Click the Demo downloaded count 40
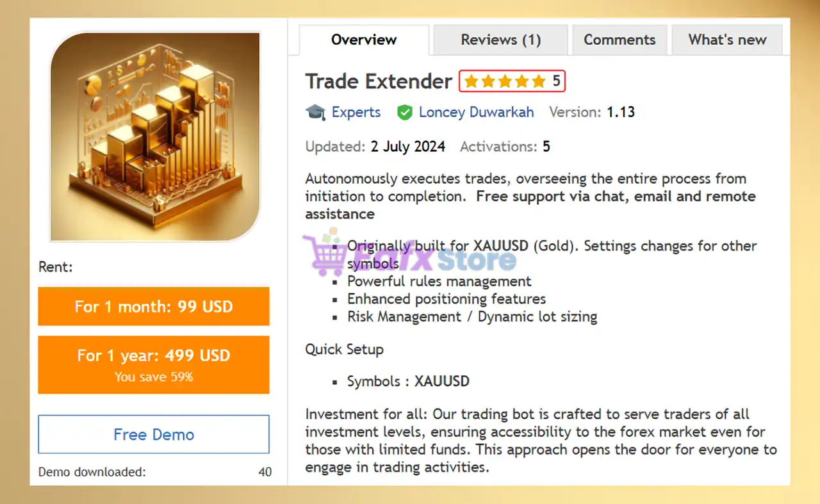Viewport: 820px width, 504px height. click(x=265, y=472)
